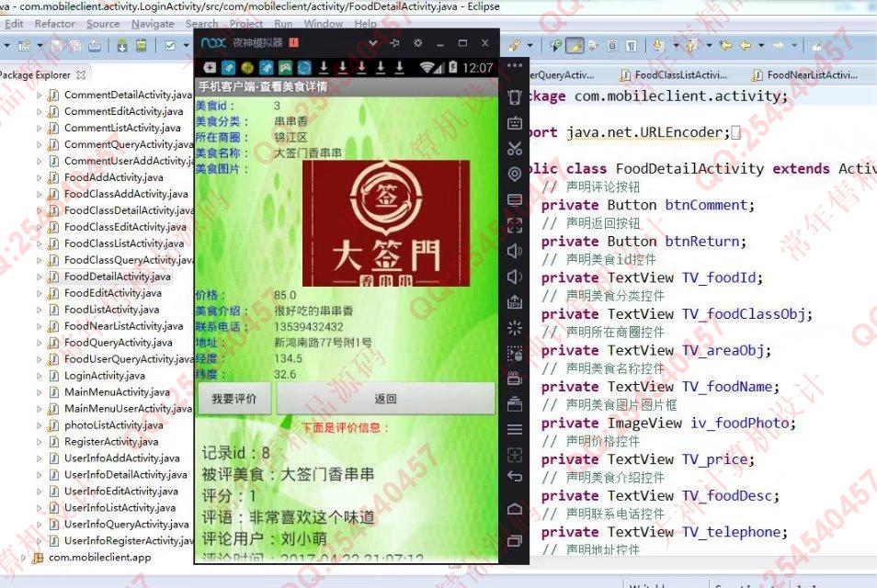Click the Save toolbar icon in Eclipse

click(56, 45)
